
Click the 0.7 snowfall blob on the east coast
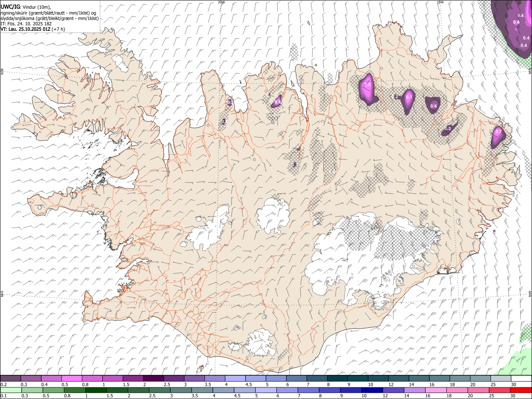[x=498, y=135]
